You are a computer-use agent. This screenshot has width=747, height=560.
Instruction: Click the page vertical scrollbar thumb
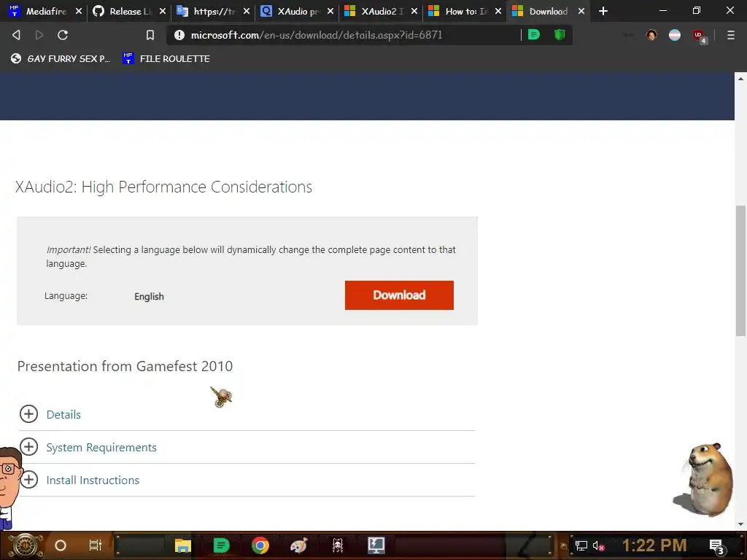[x=740, y=271]
